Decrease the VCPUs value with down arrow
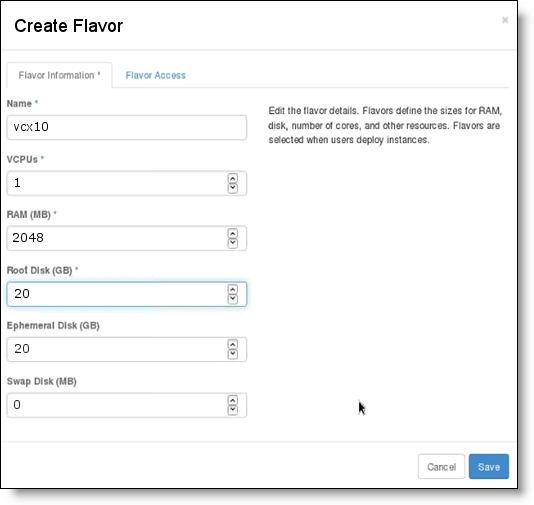534x505 pixels. (233, 188)
